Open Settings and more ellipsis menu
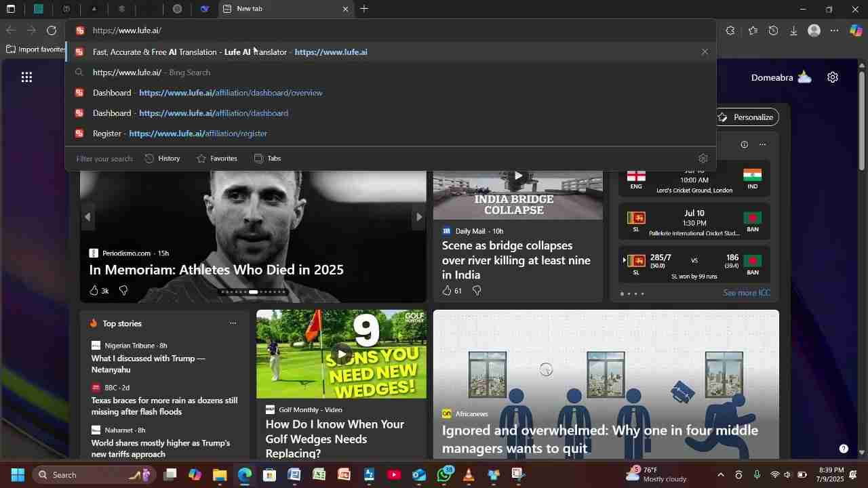The height and width of the screenshot is (488, 868). click(835, 30)
